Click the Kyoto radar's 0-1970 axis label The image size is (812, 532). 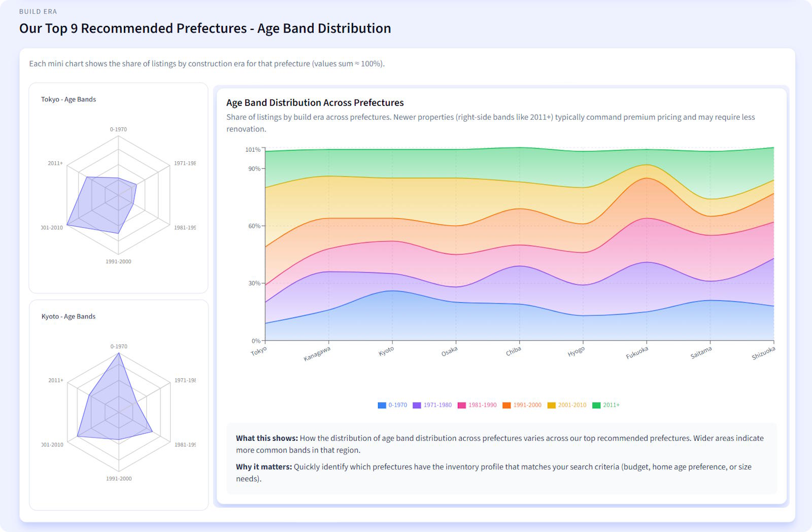point(119,346)
